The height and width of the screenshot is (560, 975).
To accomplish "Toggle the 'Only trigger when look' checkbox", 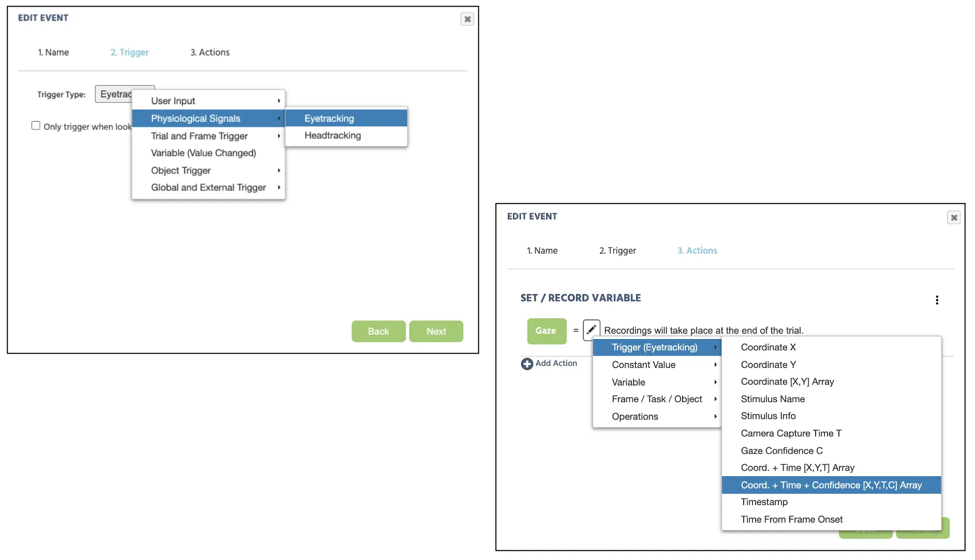I will coord(36,126).
